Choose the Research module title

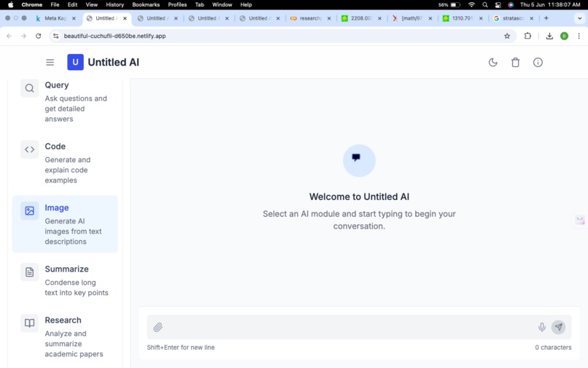pyautogui.click(x=63, y=320)
